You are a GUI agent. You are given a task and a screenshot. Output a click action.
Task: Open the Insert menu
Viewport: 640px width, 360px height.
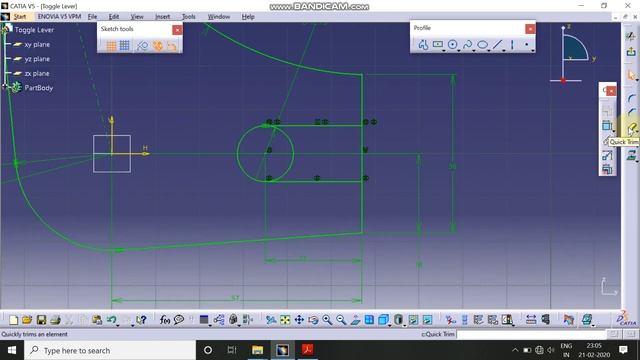tap(162, 17)
